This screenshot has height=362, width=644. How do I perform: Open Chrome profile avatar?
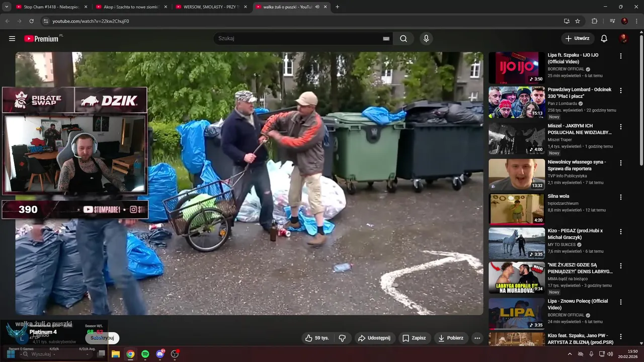coord(624,21)
